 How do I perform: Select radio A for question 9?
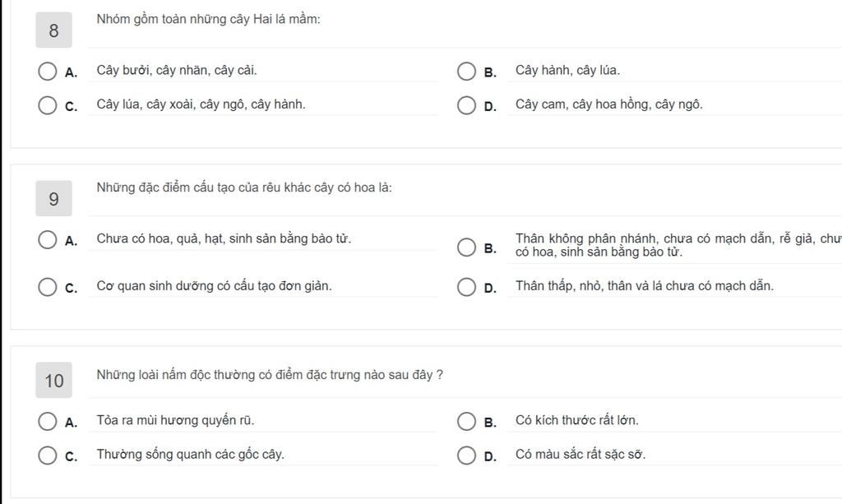point(48,240)
